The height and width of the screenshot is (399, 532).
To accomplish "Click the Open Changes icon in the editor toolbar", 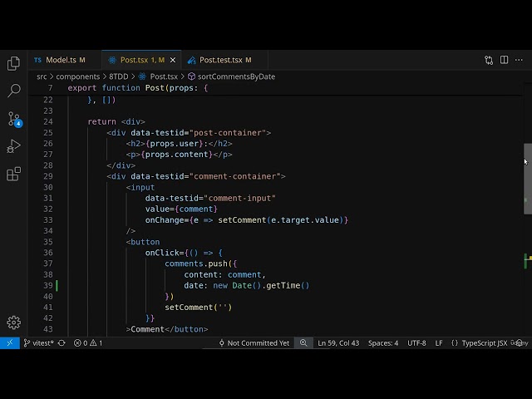I will pyautogui.click(x=489, y=61).
